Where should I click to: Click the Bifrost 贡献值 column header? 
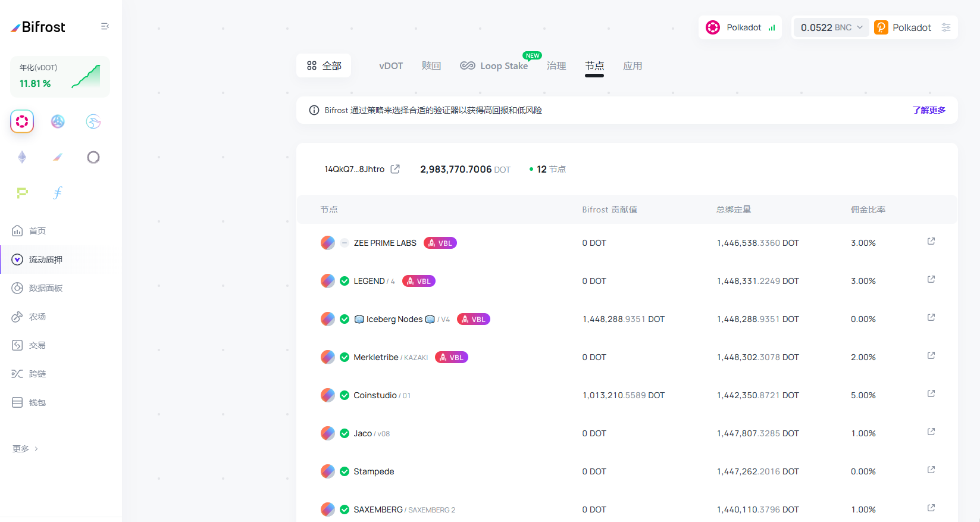click(x=609, y=210)
